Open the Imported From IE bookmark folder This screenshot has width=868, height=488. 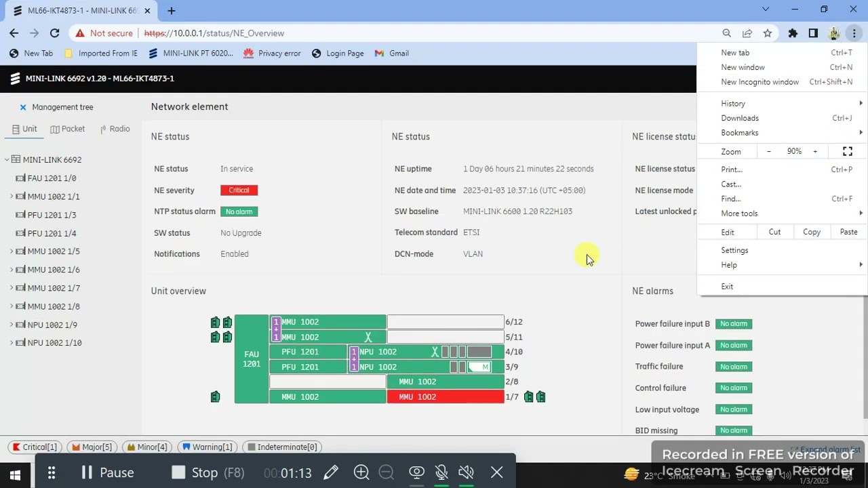(x=100, y=54)
